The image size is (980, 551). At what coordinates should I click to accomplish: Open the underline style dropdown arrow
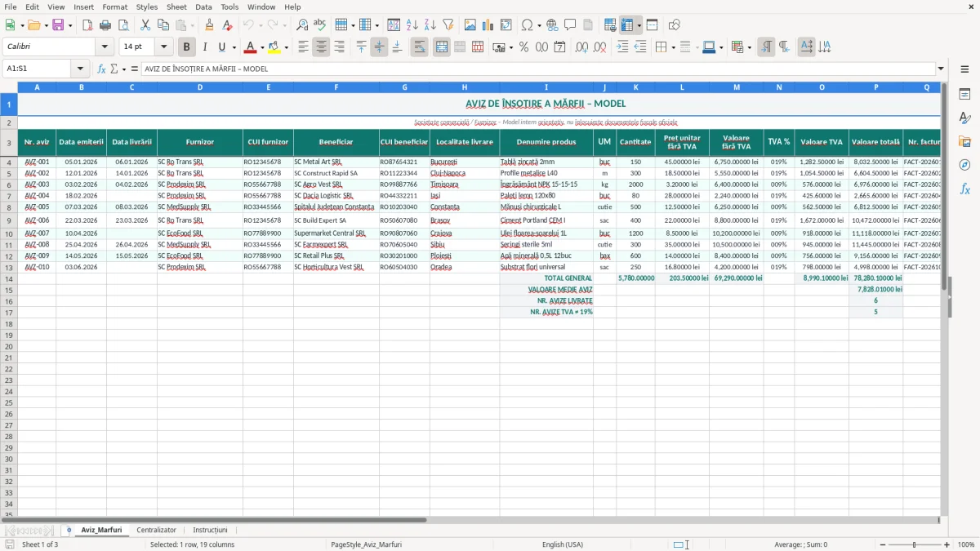point(234,47)
